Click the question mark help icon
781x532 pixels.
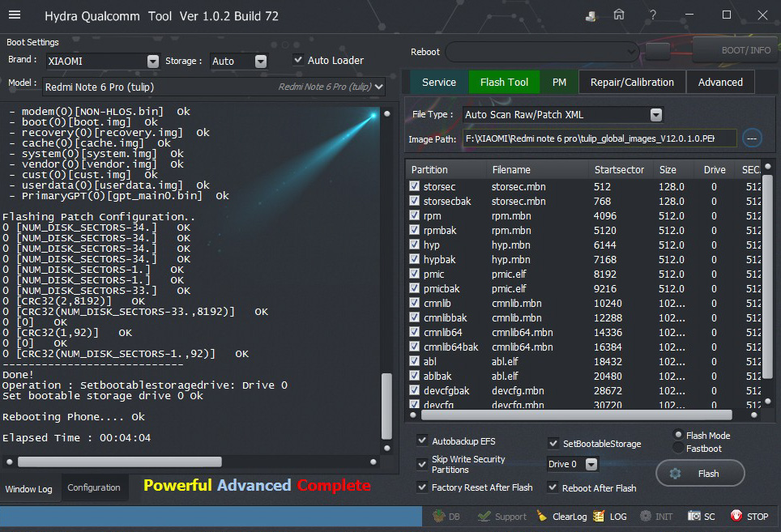click(653, 15)
